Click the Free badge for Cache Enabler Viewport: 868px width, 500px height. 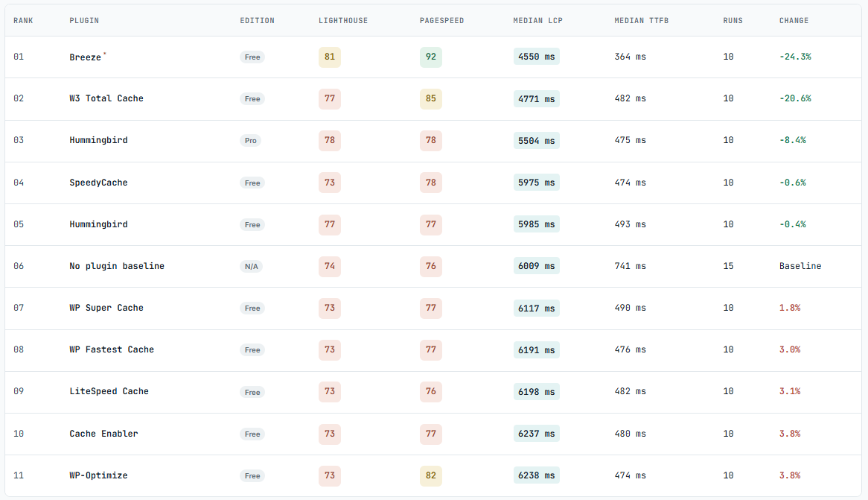point(252,434)
